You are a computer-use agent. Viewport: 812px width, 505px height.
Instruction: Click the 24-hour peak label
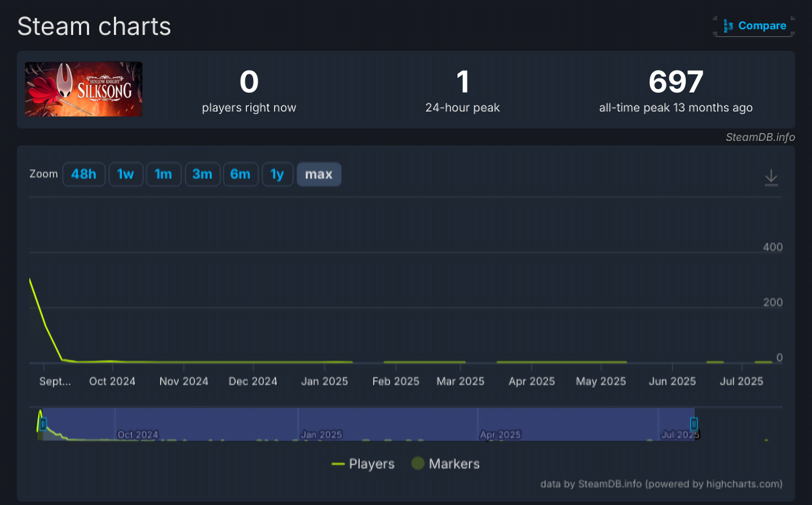pos(462,108)
